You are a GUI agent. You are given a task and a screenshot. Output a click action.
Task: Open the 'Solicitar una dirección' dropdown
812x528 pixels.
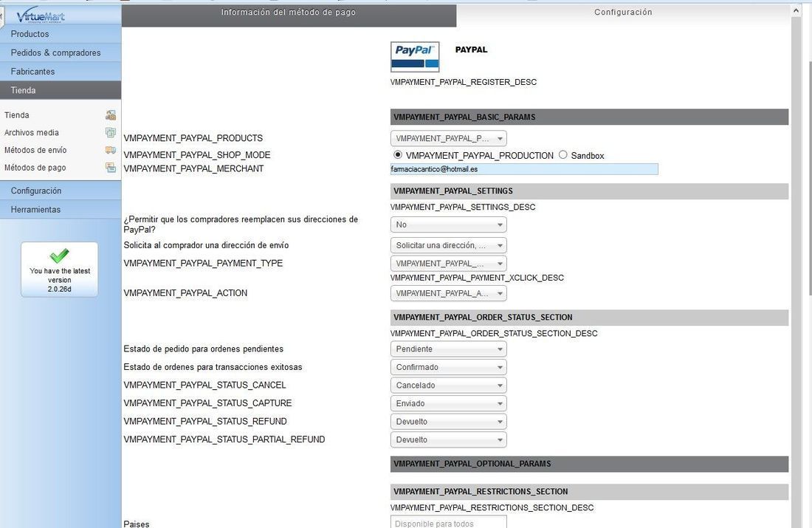pyautogui.click(x=449, y=246)
